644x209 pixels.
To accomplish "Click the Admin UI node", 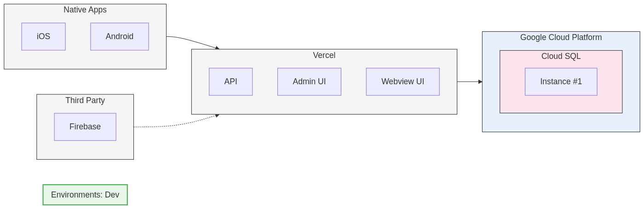I will point(309,81).
